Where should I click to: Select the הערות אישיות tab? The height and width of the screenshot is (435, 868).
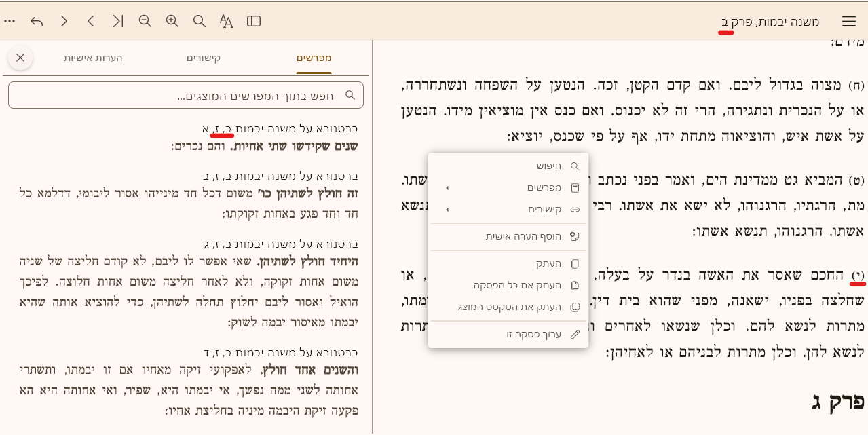click(94, 58)
